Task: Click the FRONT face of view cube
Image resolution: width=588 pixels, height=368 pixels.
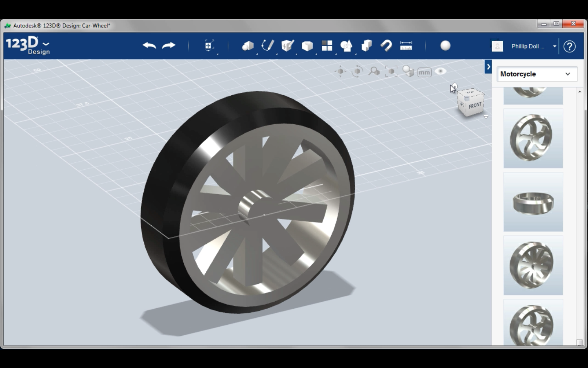Action: [x=475, y=105]
